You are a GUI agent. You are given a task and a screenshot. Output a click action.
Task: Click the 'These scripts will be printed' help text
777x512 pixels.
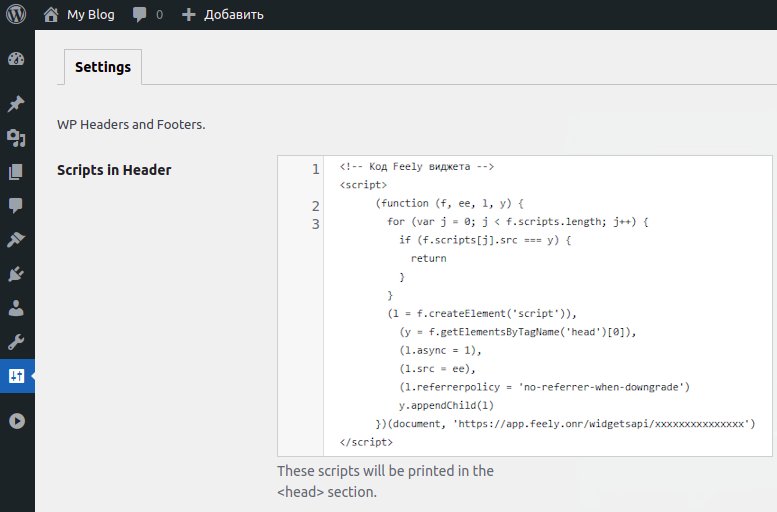(385, 481)
